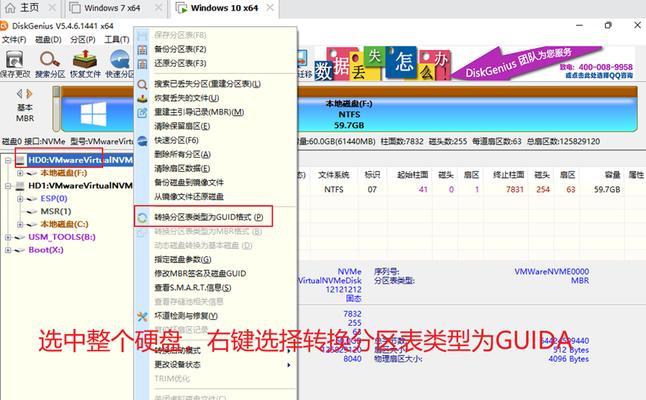Click the home icon on 主页 tab
The width and height of the screenshot is (646, 400).
10,7
